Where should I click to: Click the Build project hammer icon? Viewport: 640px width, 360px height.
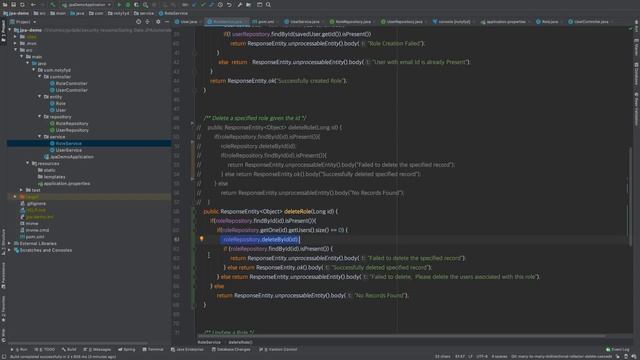pos(53,5)
